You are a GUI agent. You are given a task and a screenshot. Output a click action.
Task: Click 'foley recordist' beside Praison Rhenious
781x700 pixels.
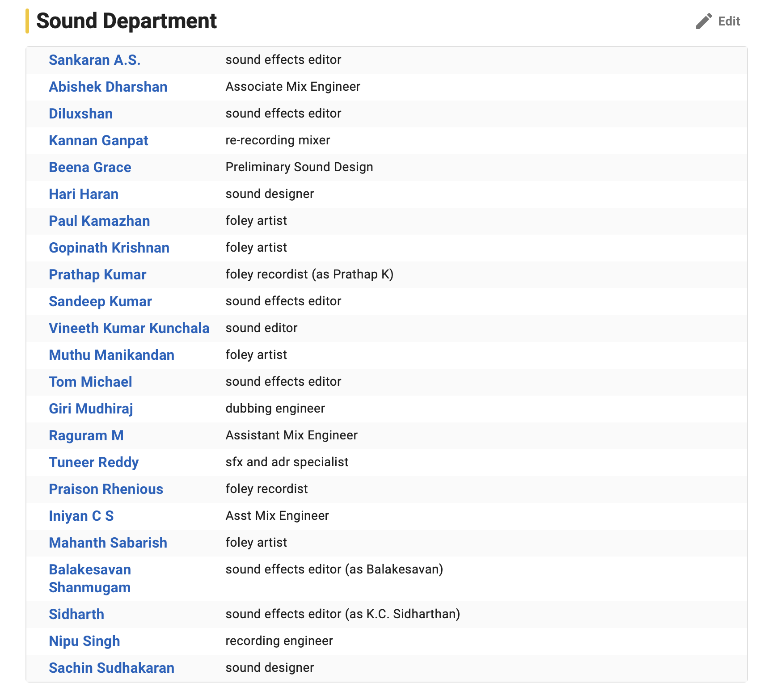[266, 489]
